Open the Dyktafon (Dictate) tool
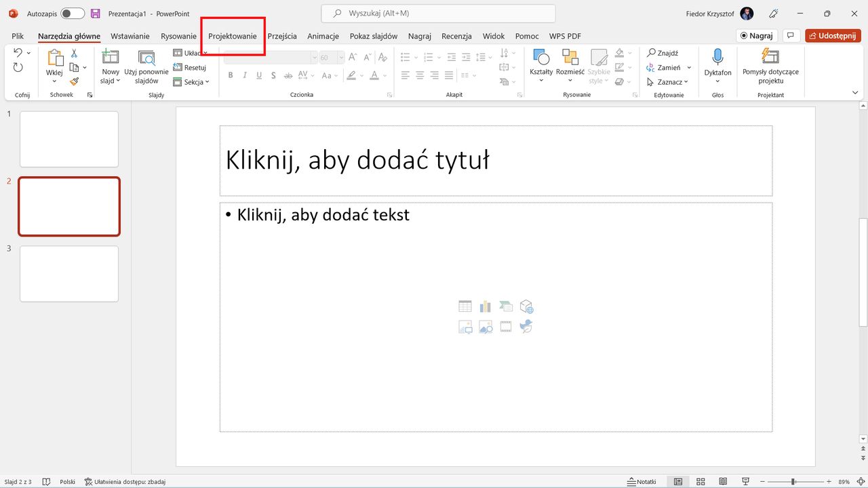This screenshot has width=868, height=488. pyautogui.click(x=717, y=66)
